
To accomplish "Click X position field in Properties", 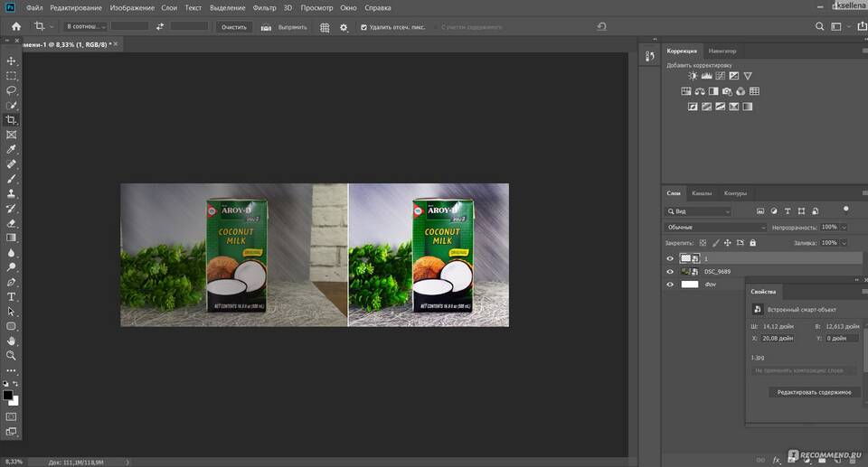I will click(778, 338).
